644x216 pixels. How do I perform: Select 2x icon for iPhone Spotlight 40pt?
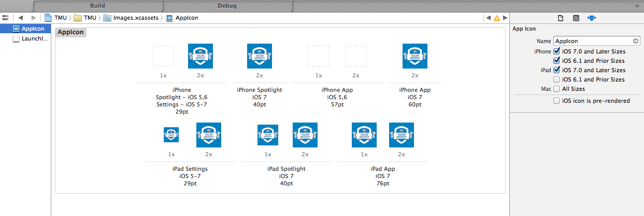[260, 56]
